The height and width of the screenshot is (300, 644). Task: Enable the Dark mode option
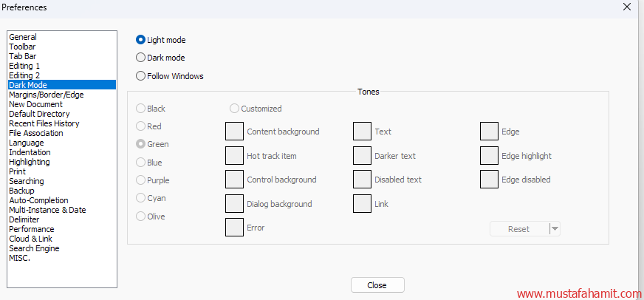[141, 58]
